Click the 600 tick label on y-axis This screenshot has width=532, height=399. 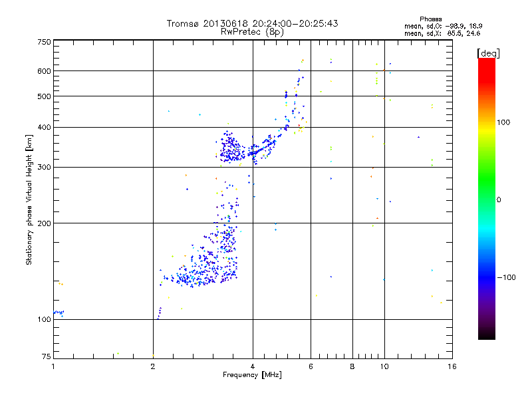(44, 71)
